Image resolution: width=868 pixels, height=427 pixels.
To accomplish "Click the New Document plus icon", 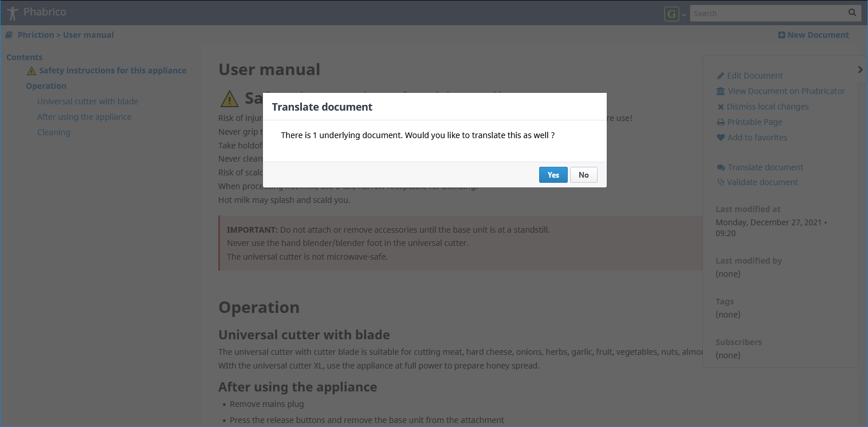I will pyautogui.click(x=781, y=35).
